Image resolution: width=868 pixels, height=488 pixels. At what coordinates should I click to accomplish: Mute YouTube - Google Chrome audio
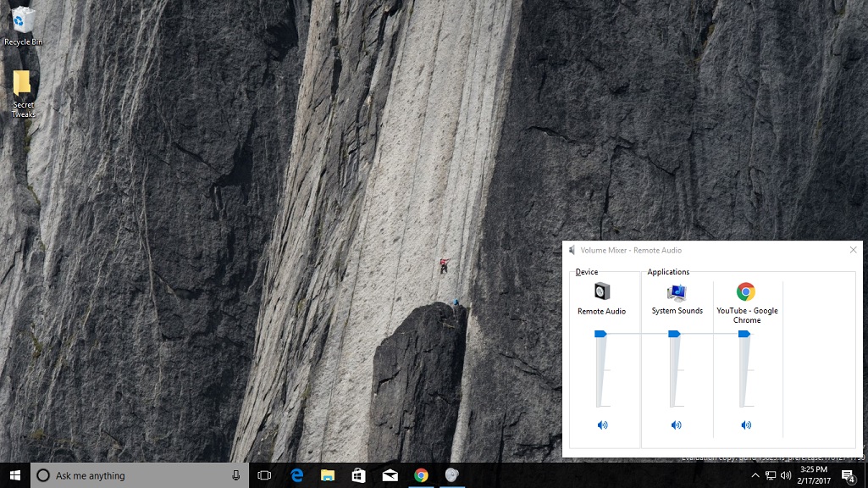[746, 425]
